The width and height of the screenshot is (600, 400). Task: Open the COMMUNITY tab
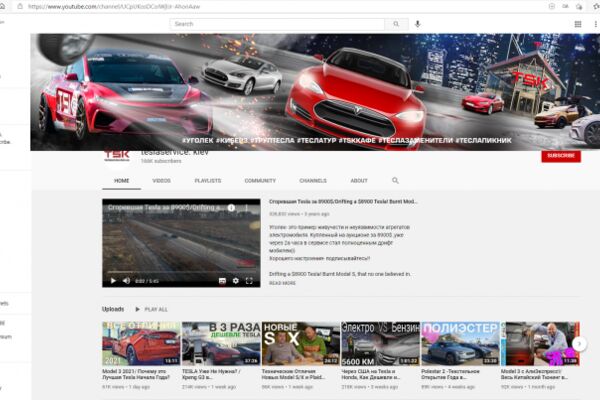click(x=260, y=181)
